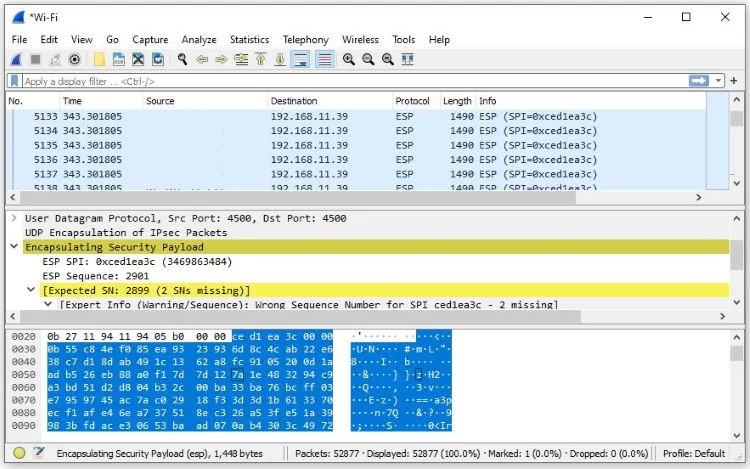Open the Telephony menu
This screenshot has width=750, height=469.
[x=305, y=39]
